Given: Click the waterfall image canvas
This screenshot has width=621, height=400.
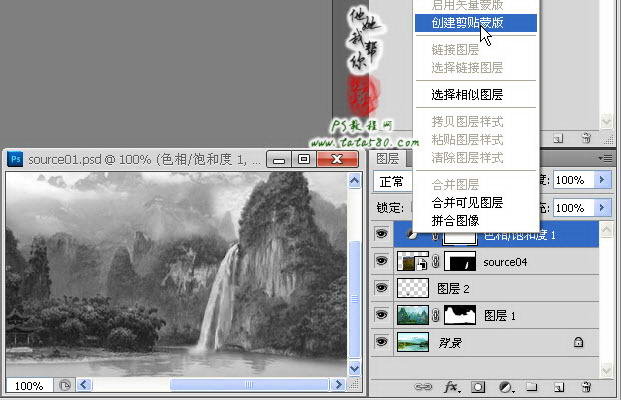Looking at the screenshot, I should point(176,274).
